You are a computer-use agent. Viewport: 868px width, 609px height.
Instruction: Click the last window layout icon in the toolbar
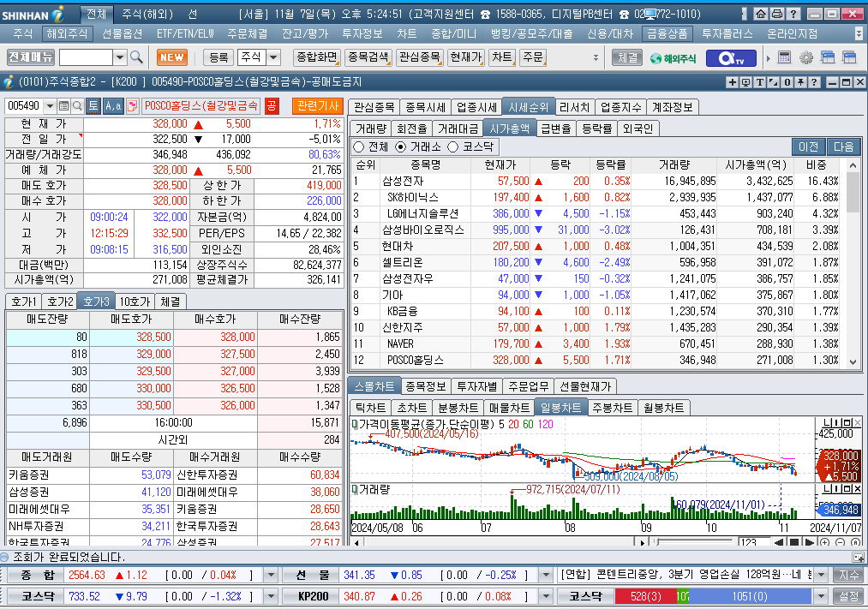849,57
